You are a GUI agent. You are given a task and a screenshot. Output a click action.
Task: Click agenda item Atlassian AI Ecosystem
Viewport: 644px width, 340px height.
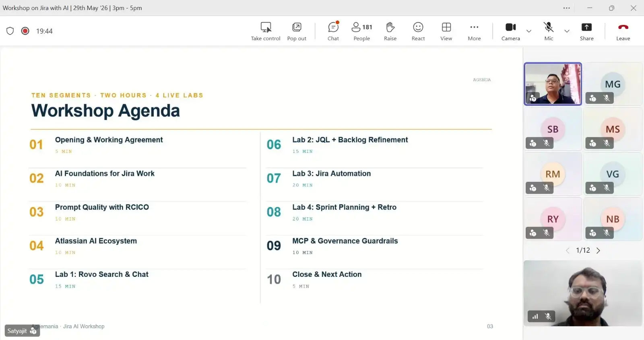[x=96, y=241]
